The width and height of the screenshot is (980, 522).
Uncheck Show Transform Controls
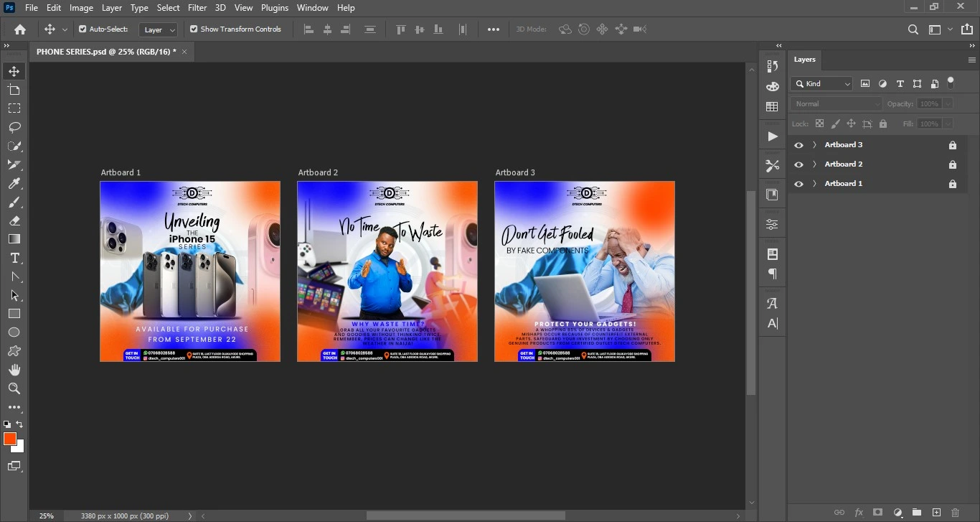pos(194,29)
